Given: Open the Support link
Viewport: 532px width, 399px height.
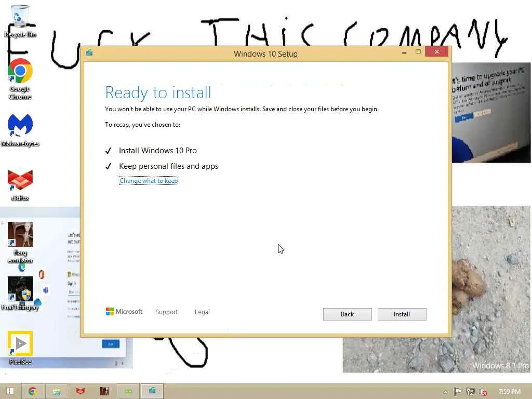Looking at the screenshot, I should pos(167,312).
